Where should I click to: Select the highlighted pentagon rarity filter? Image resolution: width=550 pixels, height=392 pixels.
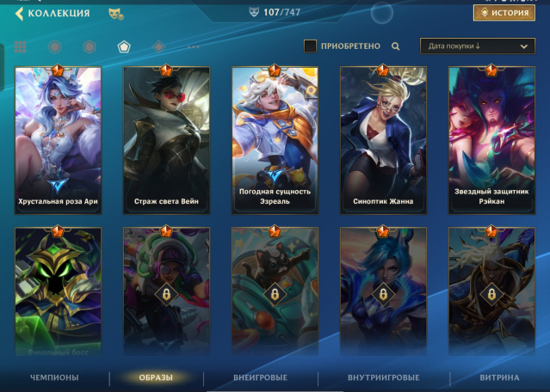tap(124, 46)
